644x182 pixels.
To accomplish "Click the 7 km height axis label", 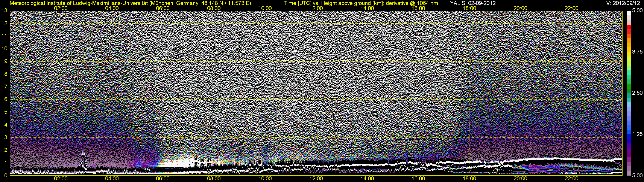I will point(6,87).
